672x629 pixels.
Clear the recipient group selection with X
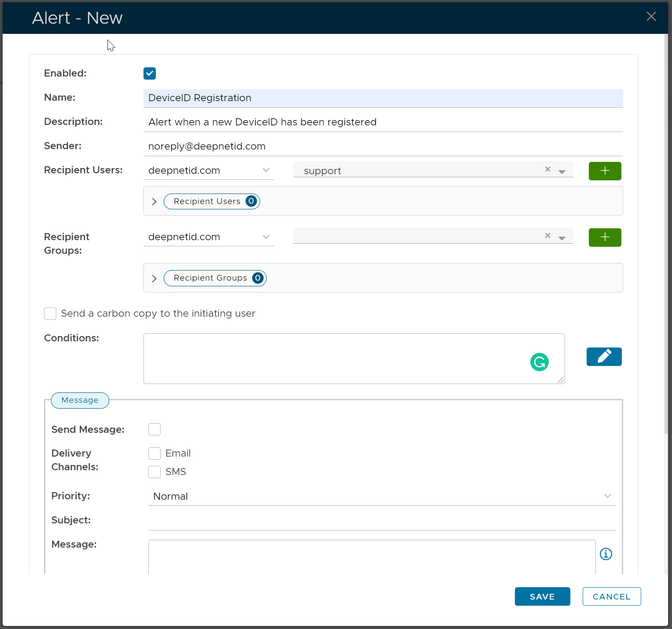click(547, 236)
